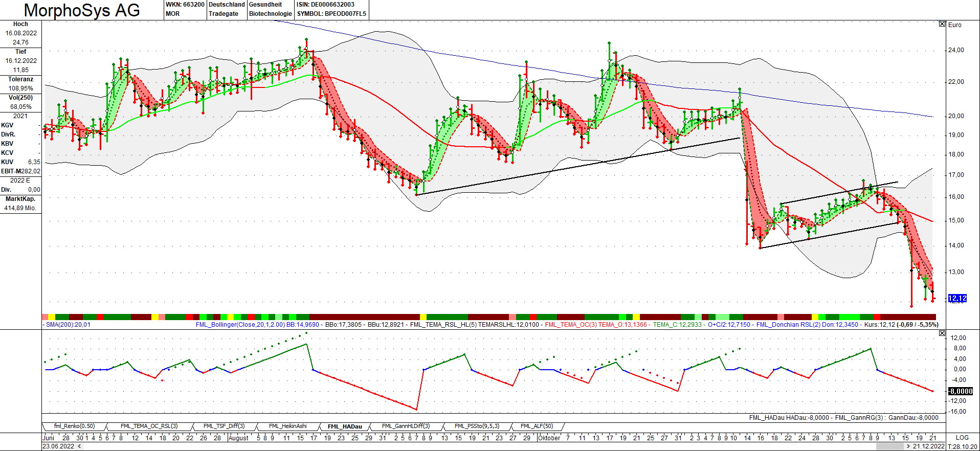Screen dimensions: 980x451
Task: Click the start date 23.06.2022
Action: tap(58, 446)
